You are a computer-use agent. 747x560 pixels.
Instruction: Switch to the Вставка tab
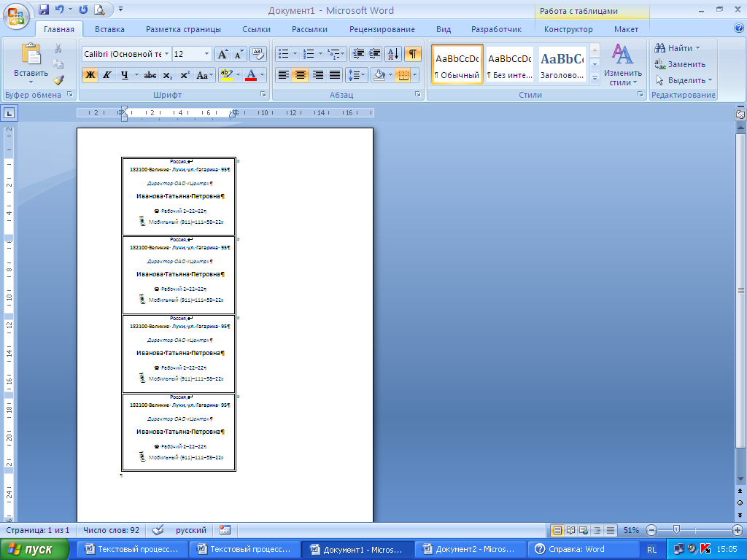point(109,29)
